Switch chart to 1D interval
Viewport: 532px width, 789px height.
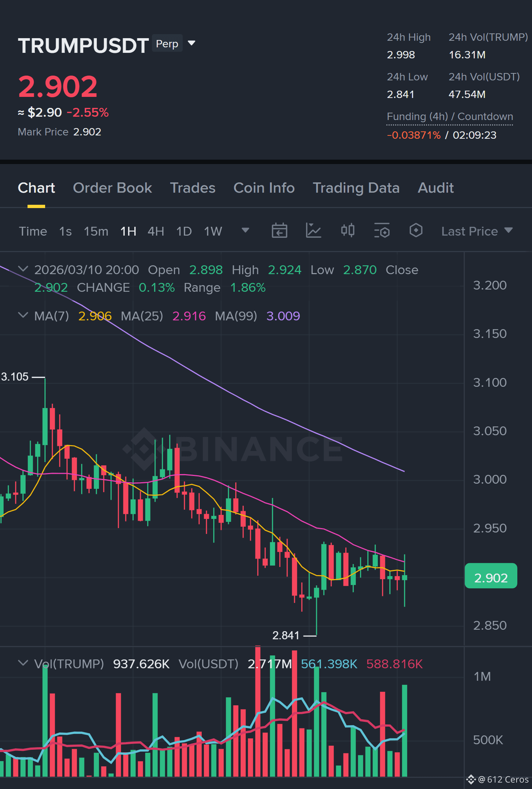[184, 231]
